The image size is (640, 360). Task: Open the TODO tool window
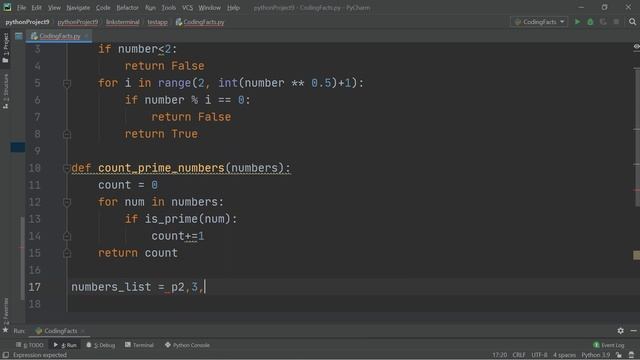[29, 345]
